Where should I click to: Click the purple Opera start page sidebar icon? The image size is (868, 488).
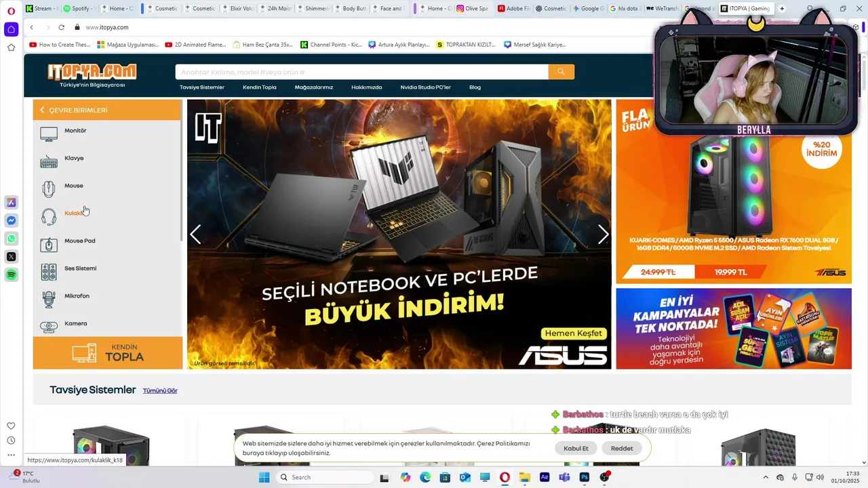point(11,29)
